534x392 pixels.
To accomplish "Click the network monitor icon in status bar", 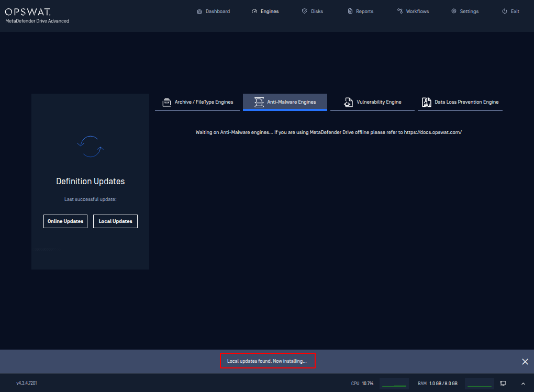I will click(x=503, y=384).
